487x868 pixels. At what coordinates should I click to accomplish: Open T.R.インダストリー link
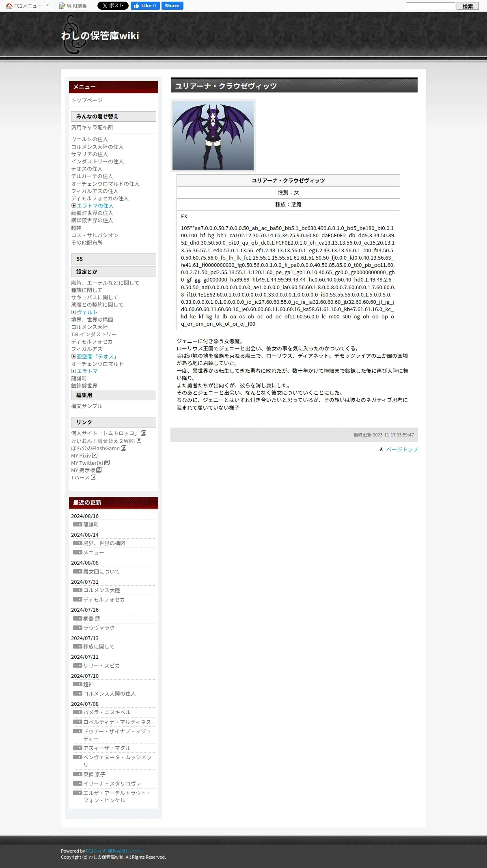[x=94, y=334]
